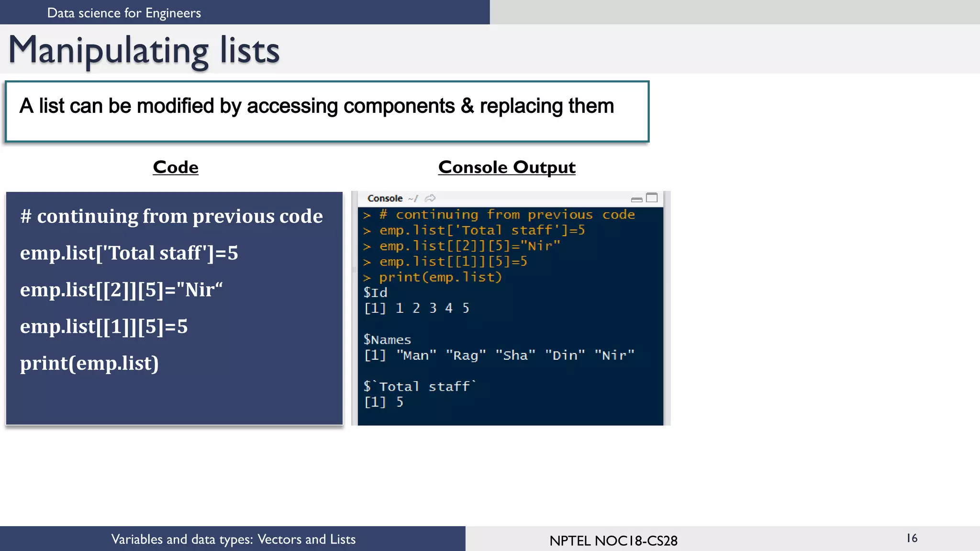Click the Console Output heading
The width and height of the screenshot is (980, 551).
coord(507,167)
